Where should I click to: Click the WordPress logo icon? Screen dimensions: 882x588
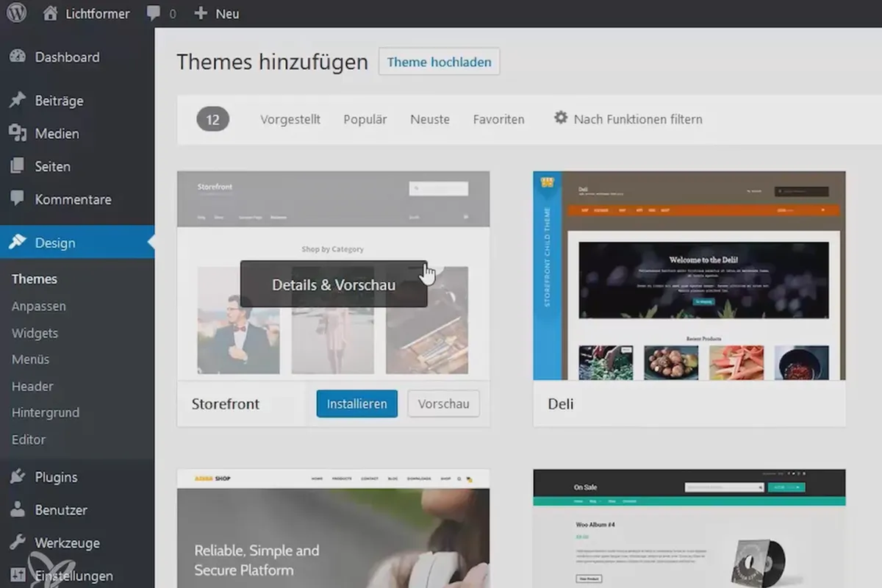[17, 13]
